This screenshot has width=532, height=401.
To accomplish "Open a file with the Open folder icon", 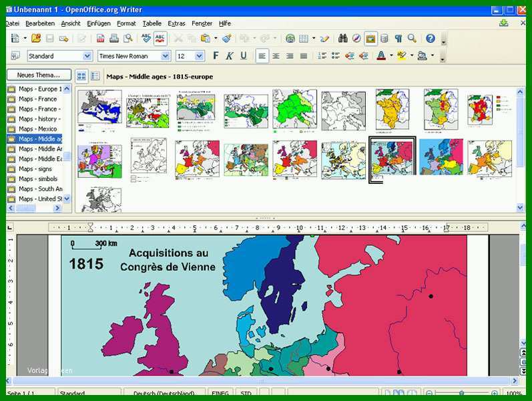I will [x=36, y=38].
